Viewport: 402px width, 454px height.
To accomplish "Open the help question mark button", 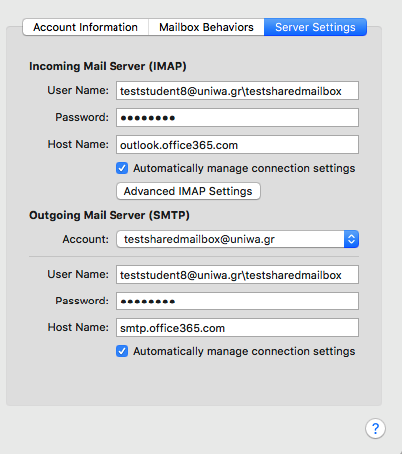I will click(x=375, y=428).
